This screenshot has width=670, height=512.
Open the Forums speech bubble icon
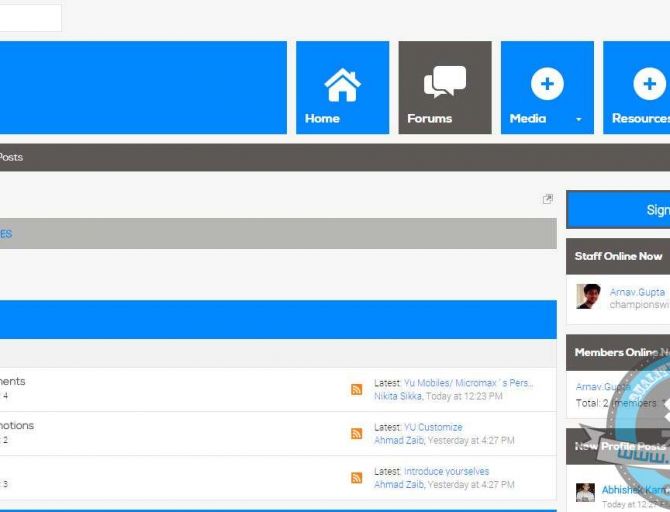tap(444, 82)
